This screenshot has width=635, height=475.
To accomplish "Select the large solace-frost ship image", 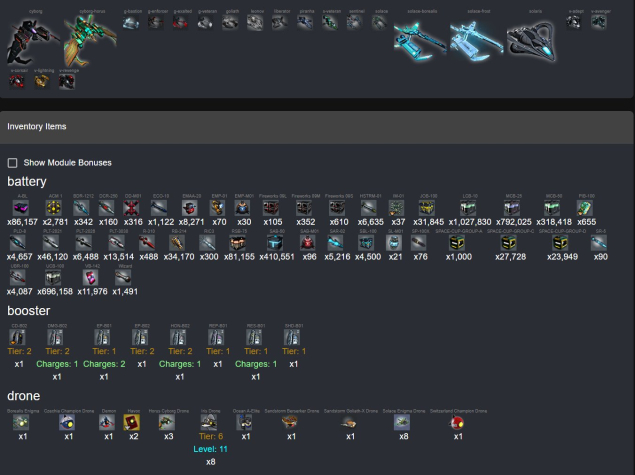I will coord(476,40).
